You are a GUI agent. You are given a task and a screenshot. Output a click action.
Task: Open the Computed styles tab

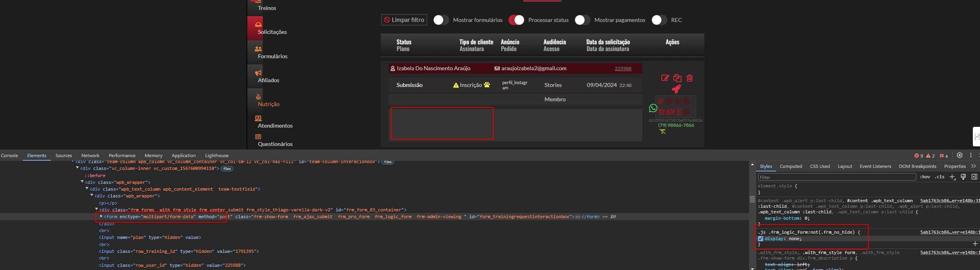click(x=790, y=166)
